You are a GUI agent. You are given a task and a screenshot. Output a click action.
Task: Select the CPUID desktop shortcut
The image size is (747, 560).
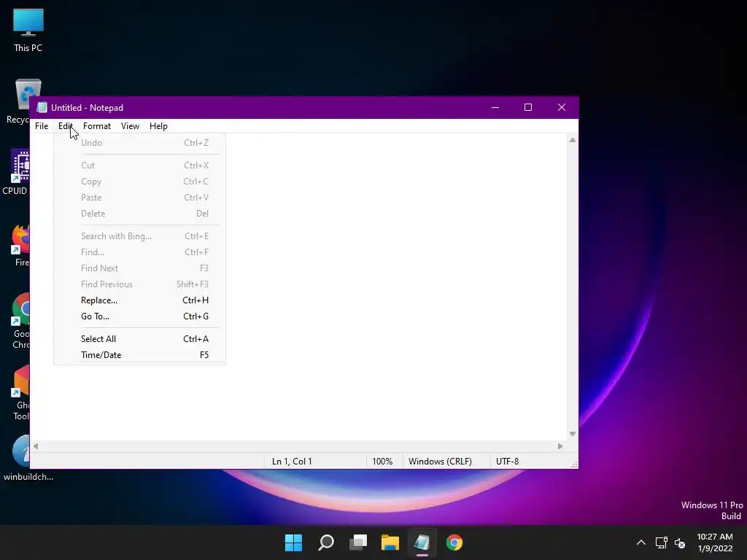click(15, 172)
